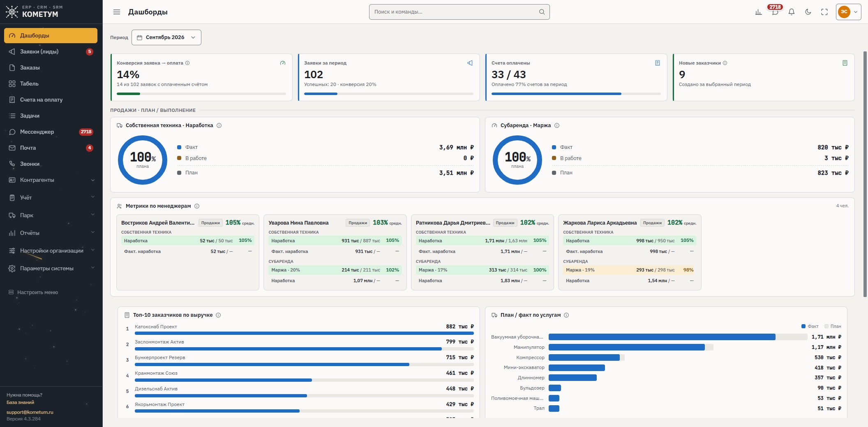Open Табель in the sidebar
The width and height of the screenshot is (868, 427).
pyautogui.click(x=51, y=84)
